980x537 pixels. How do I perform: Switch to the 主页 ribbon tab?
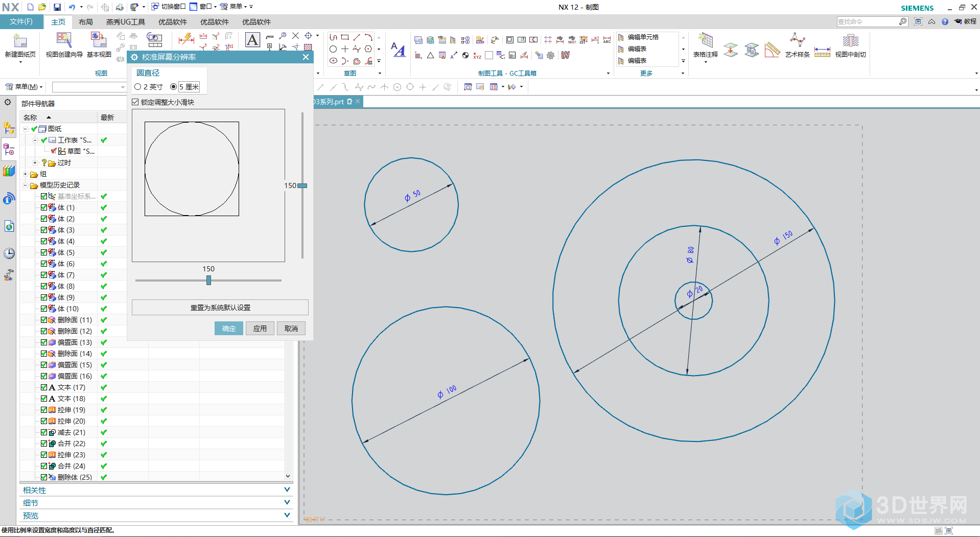(x=58, y=22)
